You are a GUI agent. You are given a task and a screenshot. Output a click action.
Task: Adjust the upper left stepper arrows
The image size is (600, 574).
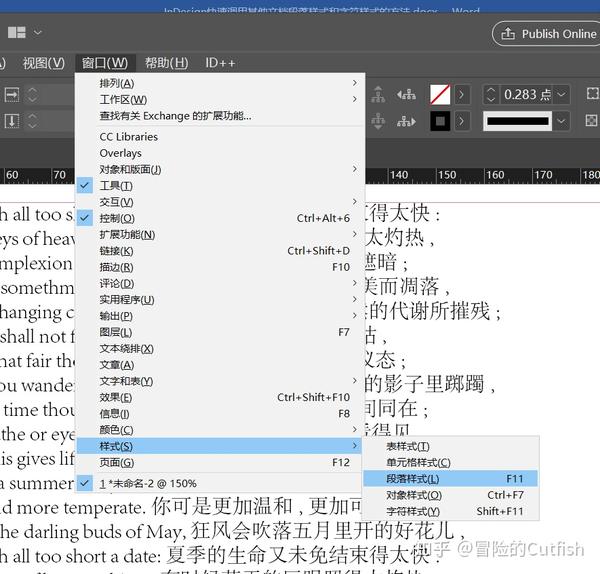point(33,94)
